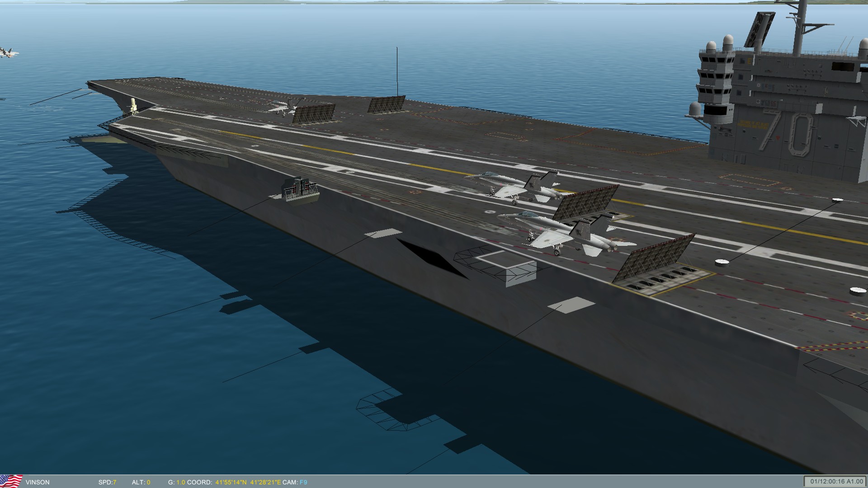Screen dimensions: 868x488
Task: Click the G-force value in status bar
Action: click(x=180, y=482)
